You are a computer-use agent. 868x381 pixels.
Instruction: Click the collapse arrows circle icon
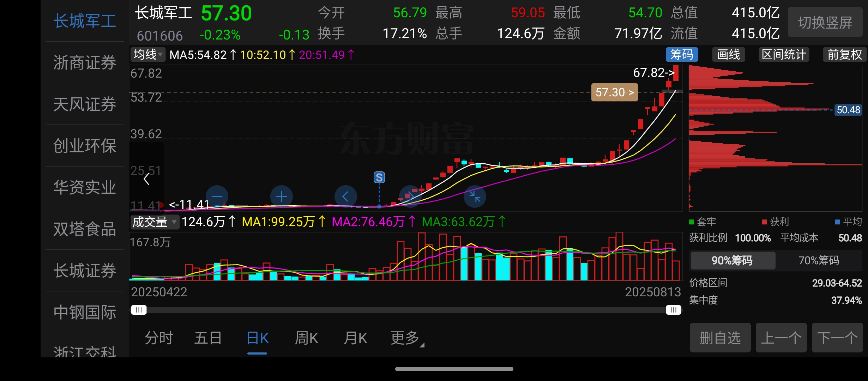coord(475,196)
